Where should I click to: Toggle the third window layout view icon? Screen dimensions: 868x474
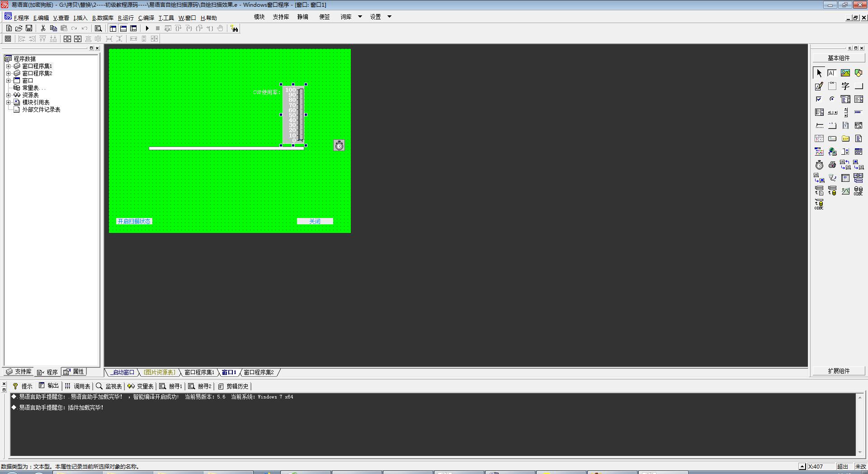tap(133, 28)
